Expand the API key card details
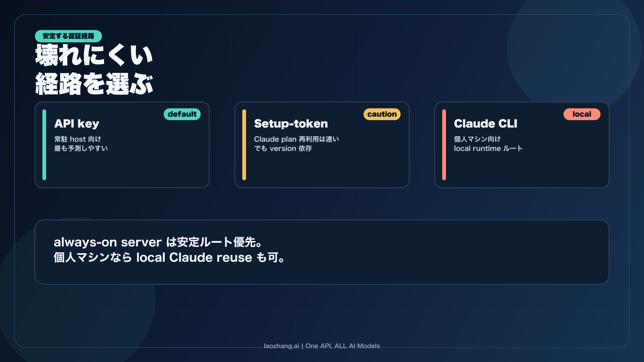 122,144
